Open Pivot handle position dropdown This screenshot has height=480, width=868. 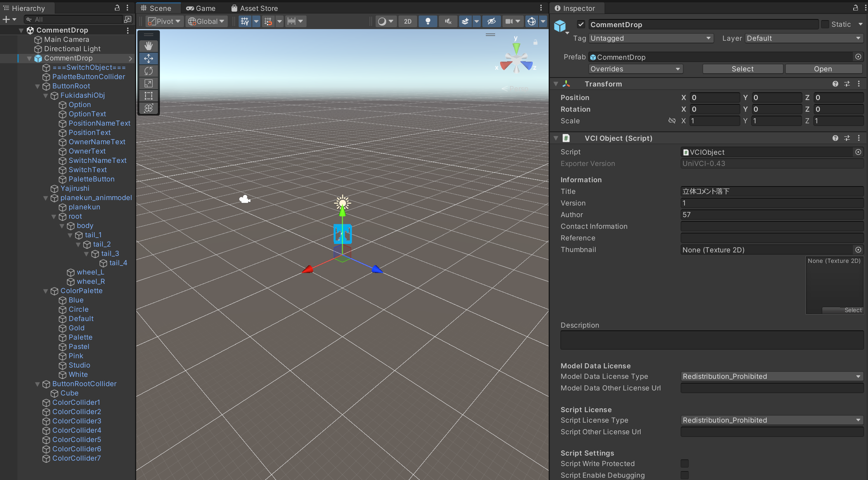tap(165, 21)
